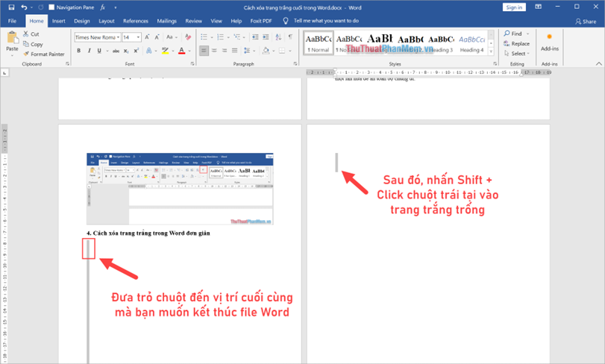The height and width of the screenshot is (364, 605).
Task: Clear all formatting icon
Action: tap(188, 37)
